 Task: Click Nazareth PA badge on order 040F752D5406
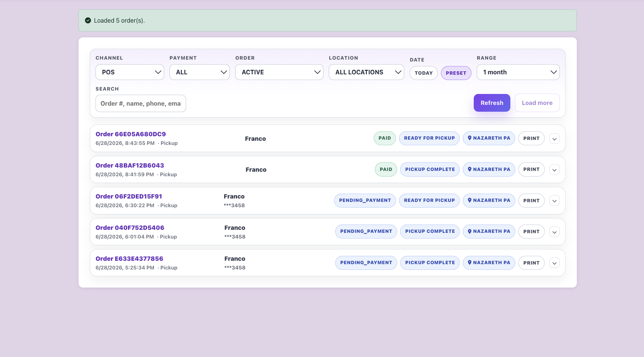point(489,231)
